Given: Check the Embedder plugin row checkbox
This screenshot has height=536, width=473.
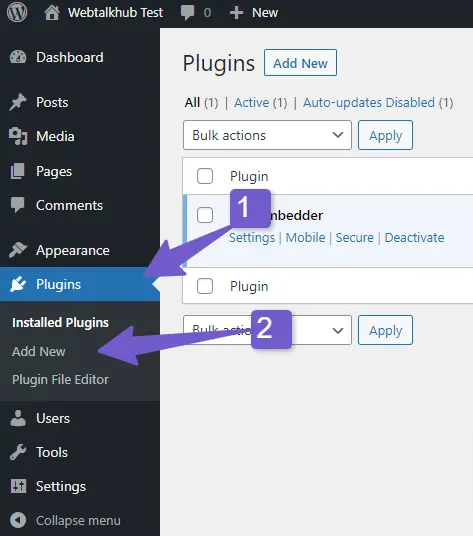Looking at the screenshot, I should (205, 215).
